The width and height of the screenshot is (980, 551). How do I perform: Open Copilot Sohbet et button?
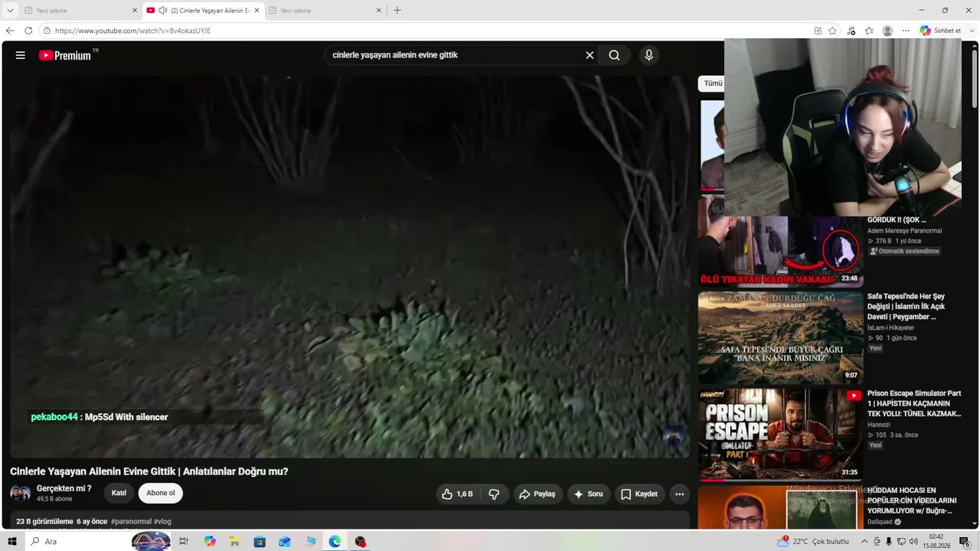pyautogui.click(x=940, y=31)
